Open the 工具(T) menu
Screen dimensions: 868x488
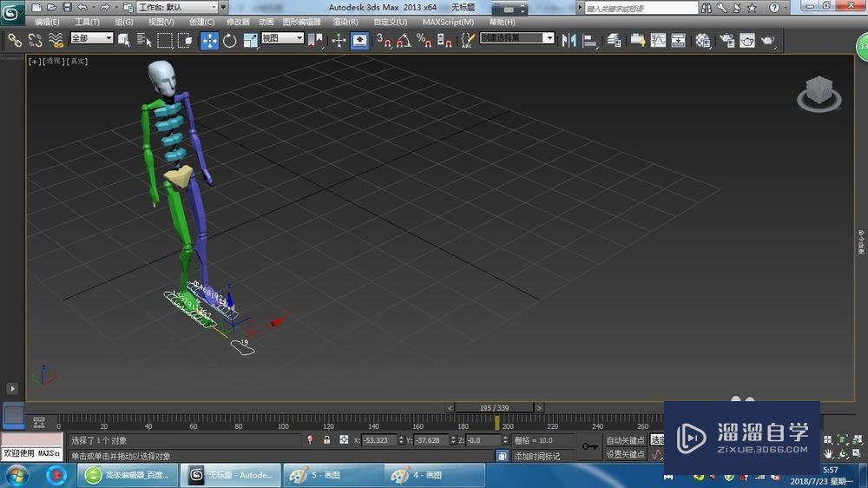[87, 23]
